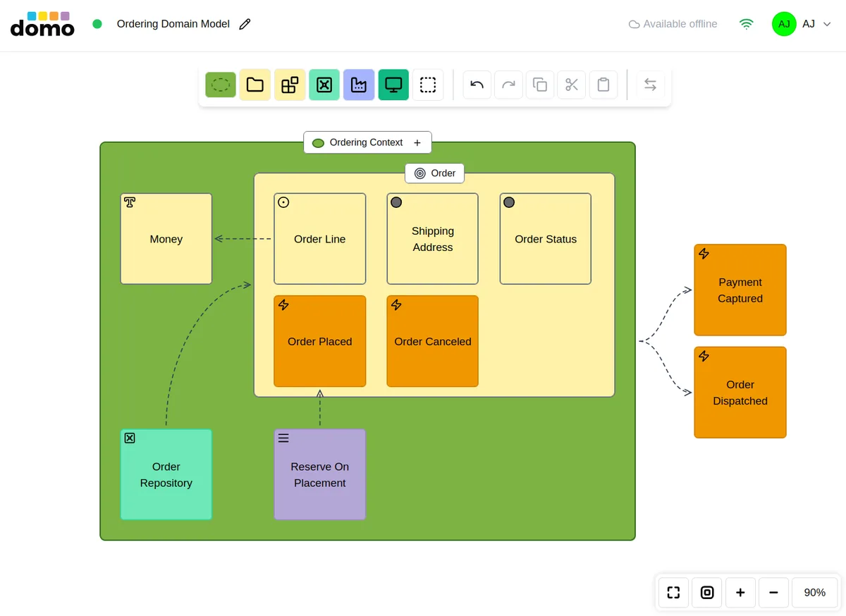This screenshot has height=616, width=846.
Task: Select the Order aggregate label
Action: (x=434, y=173)
